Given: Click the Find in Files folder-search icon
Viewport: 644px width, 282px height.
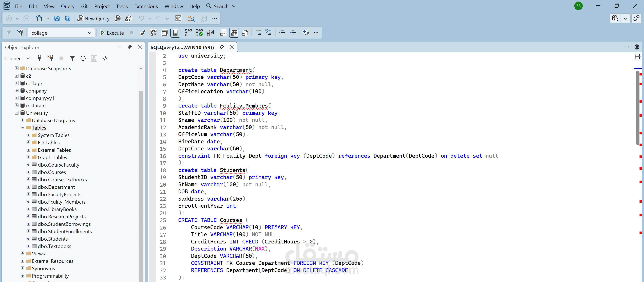Looking at the screenshot, I should click(x=191, y=19).
